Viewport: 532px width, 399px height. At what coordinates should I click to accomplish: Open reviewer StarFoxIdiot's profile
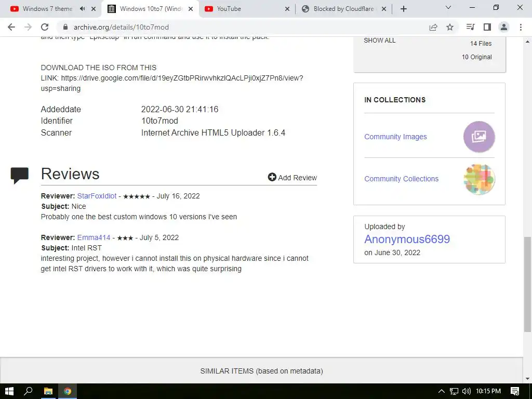97,196
